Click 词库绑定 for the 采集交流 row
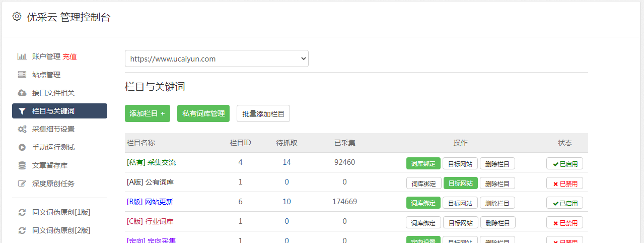Viewport: 644px width, 243px height. coord(423,163)
